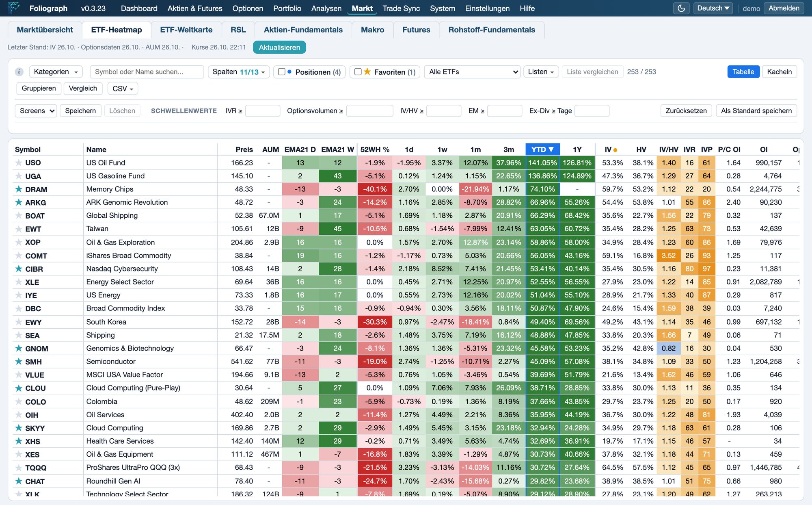812x505 pixels.
Task: Add IYE to favorites via star
Action: [19, 295]
